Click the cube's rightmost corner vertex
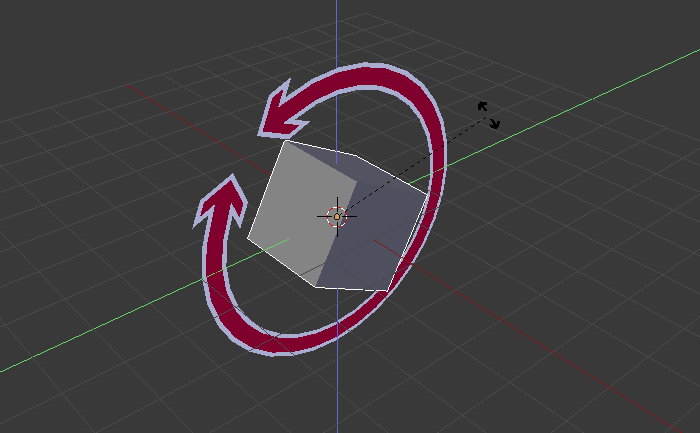Screen dimensions: 700x433 [427, 195]
